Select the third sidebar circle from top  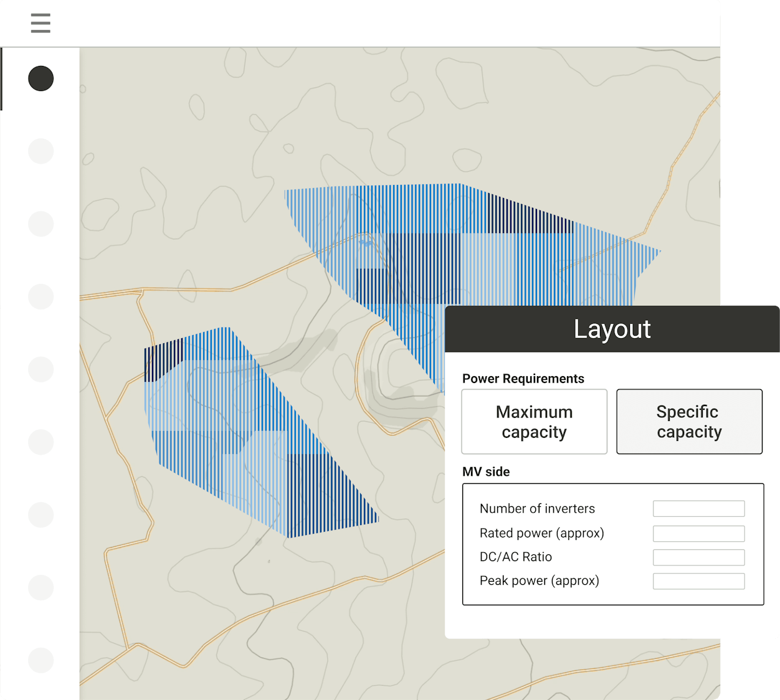click(41, 224)
